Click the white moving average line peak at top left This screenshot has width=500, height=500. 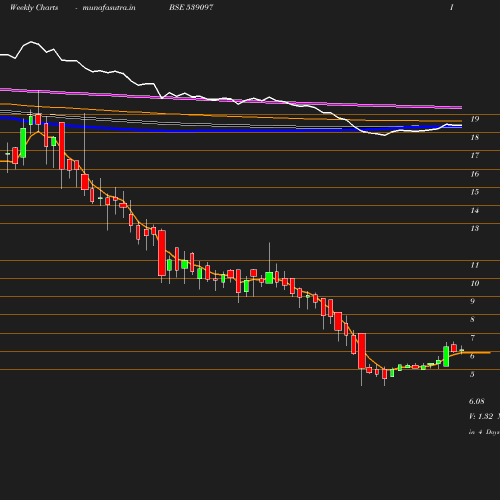point(31,42)
